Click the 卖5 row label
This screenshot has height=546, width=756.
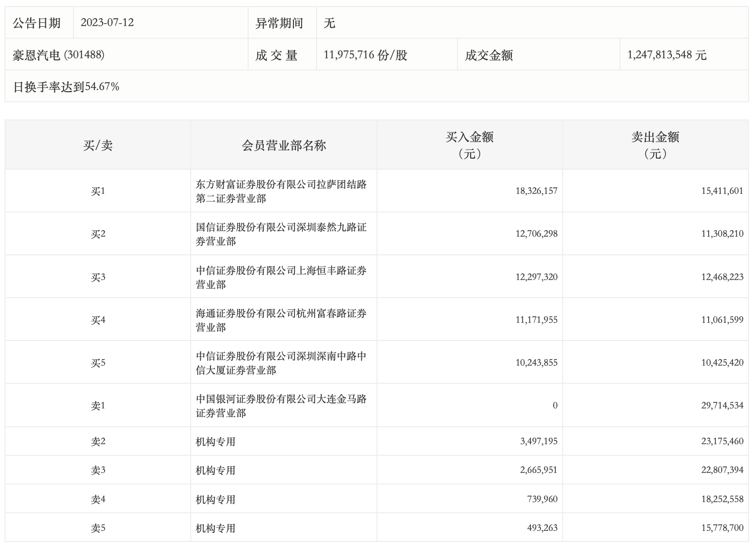[x=98, y=528]
